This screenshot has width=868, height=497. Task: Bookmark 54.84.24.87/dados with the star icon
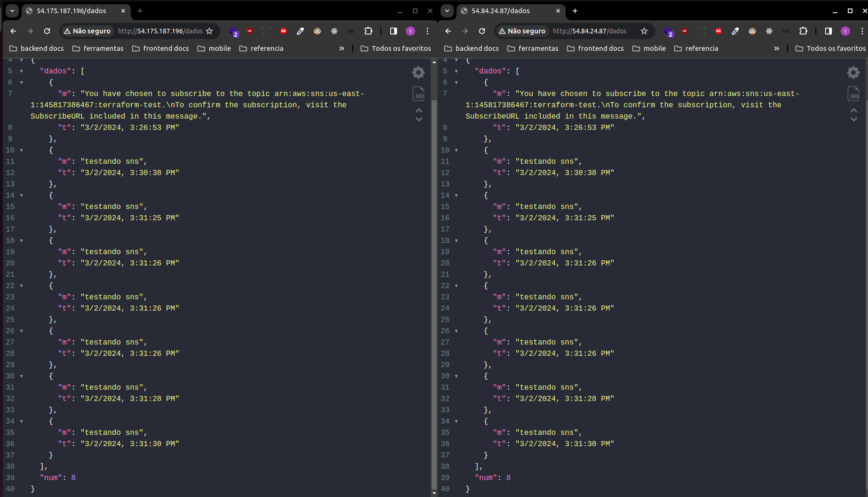pyautogui.click(x=644, y=31)
